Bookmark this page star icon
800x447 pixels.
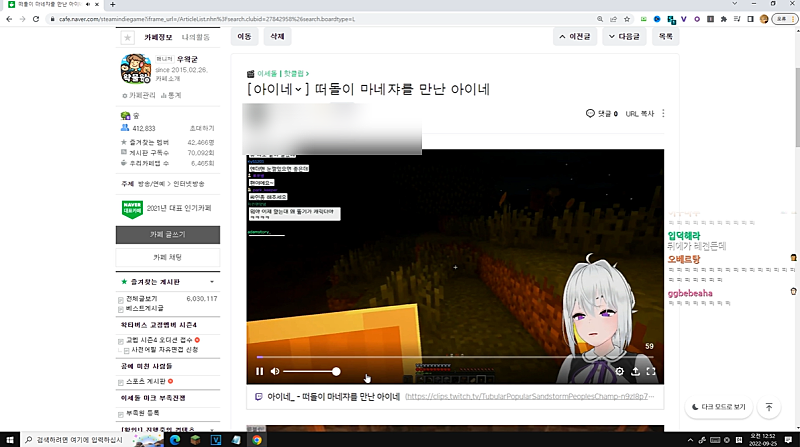627,19
